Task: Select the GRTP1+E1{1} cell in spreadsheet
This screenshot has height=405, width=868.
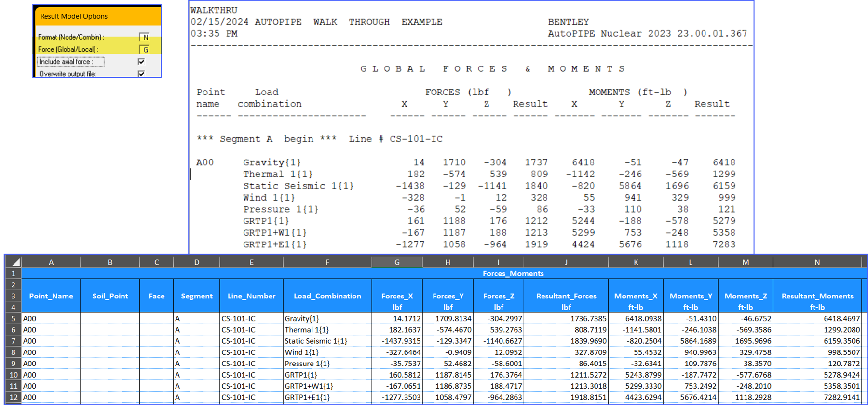Action: 327,397
